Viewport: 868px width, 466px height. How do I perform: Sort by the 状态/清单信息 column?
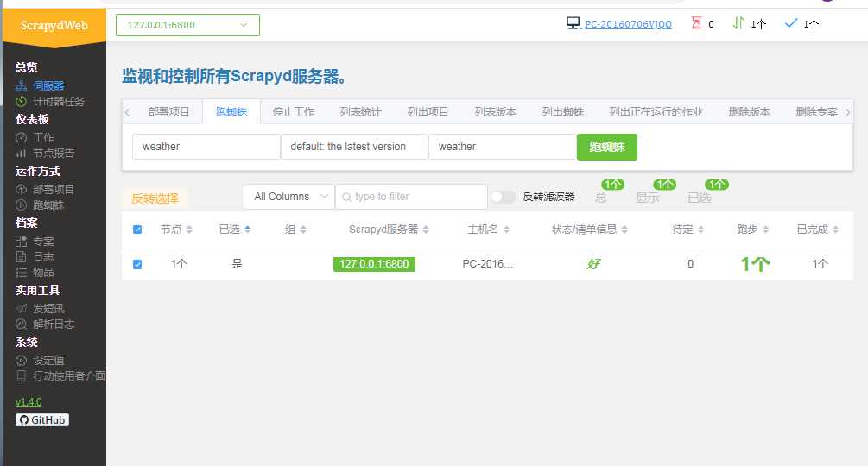click(590, 230)
